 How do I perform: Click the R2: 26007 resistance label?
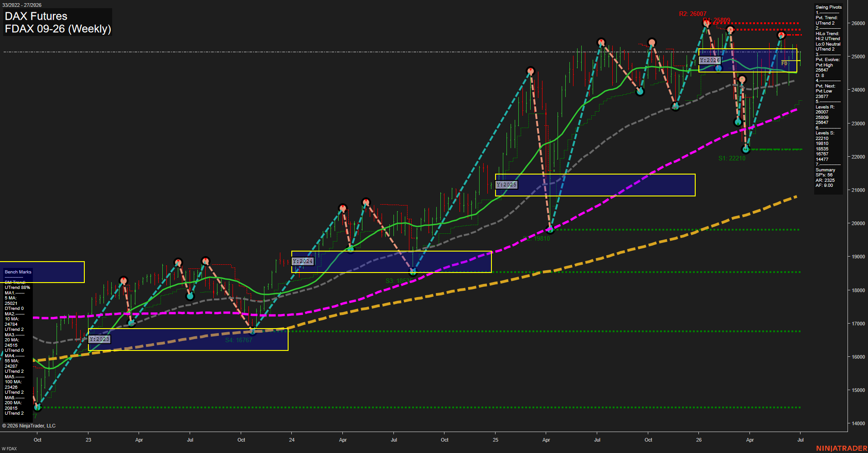pos(692,14)
